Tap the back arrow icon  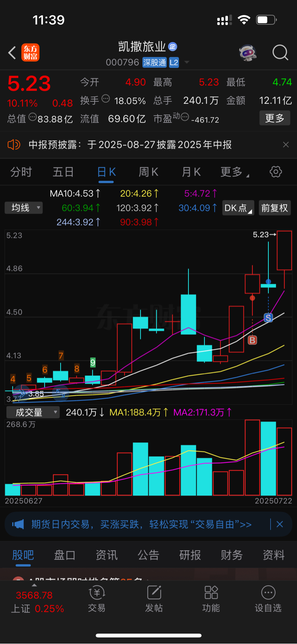click(x=12, y=53)
